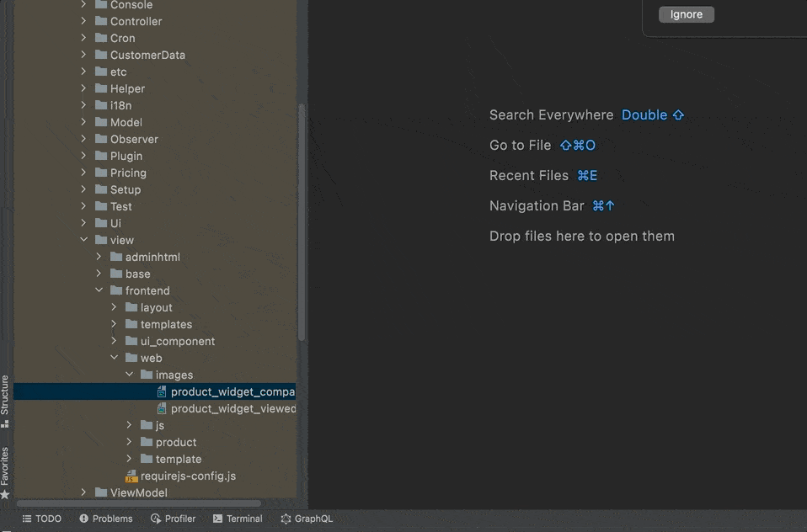Screen dimensions: 807x532
Task: Expand the ui_component folder
Action: tap(114, 341)
